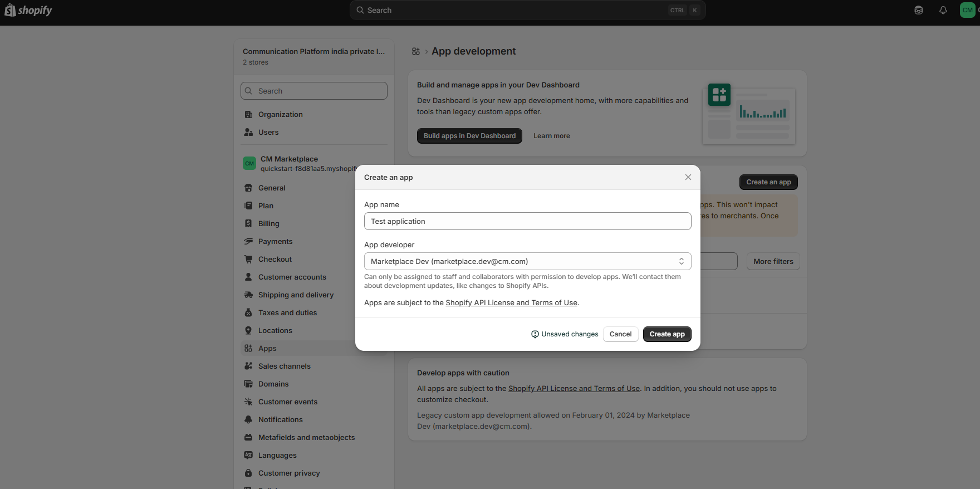The height and width of the screenshot is (489, 980).
Task: Open Shopify API License link in caution card
Action: tap(574, 389)
